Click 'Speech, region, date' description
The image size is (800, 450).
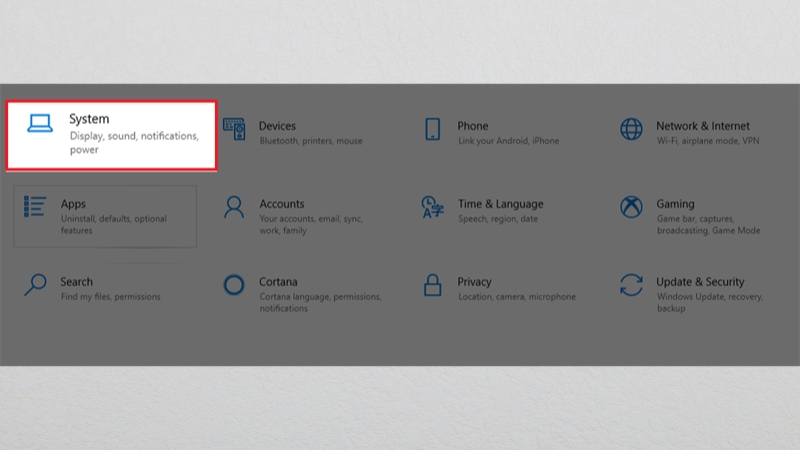click(497, 219)
